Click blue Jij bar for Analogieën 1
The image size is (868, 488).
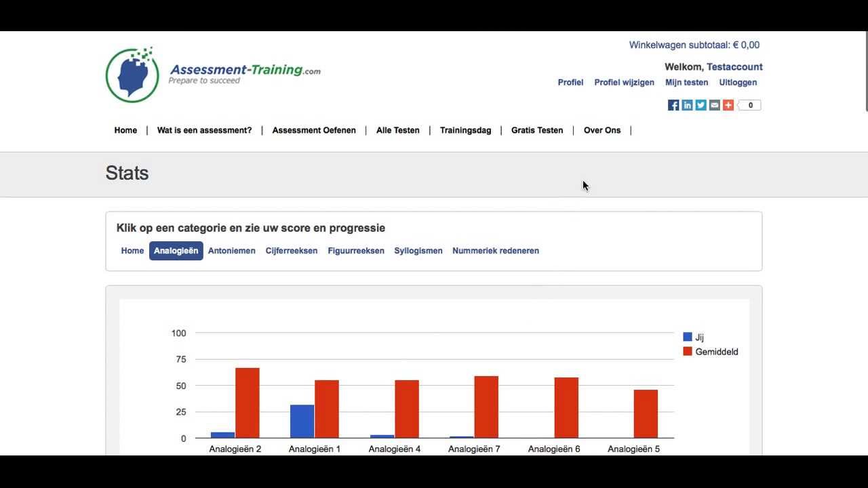(x=302, y=422)
